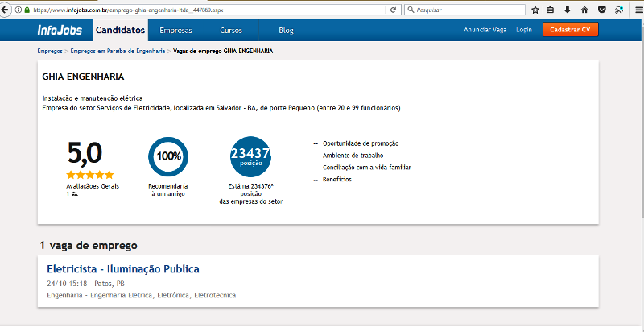Open Empregos em Paraíba de Engenharia breadcrumb
The width and height of the screenshot is (644, 332).
(118, 51)
